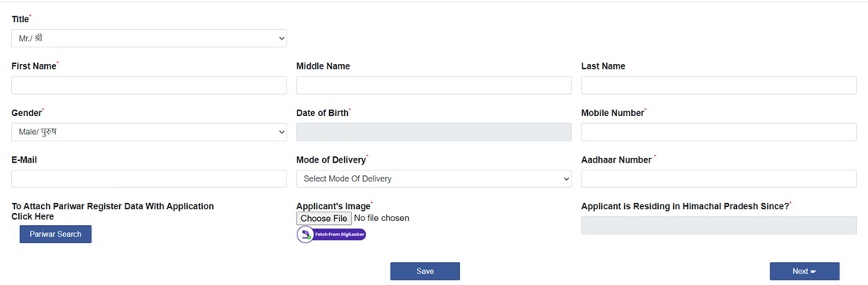Click the Mode of Delivery chevron arrow
This screenshot has height=285, width=868.
567,178
